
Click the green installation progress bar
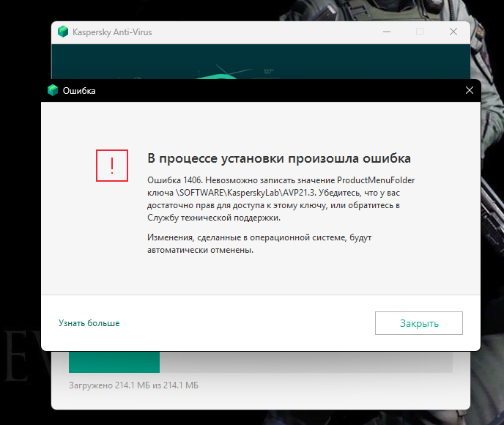click(114, 362)
